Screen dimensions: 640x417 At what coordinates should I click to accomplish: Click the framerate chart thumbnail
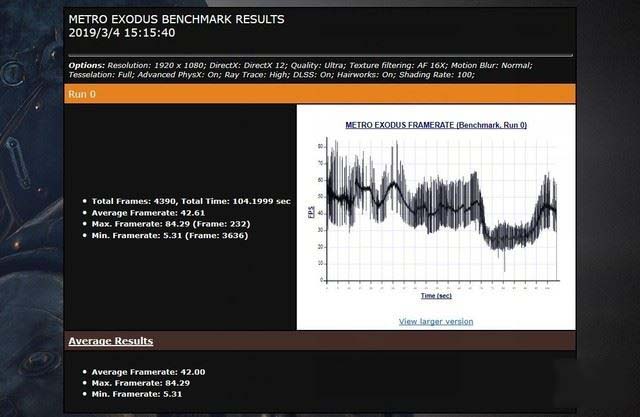pos(436,210)
